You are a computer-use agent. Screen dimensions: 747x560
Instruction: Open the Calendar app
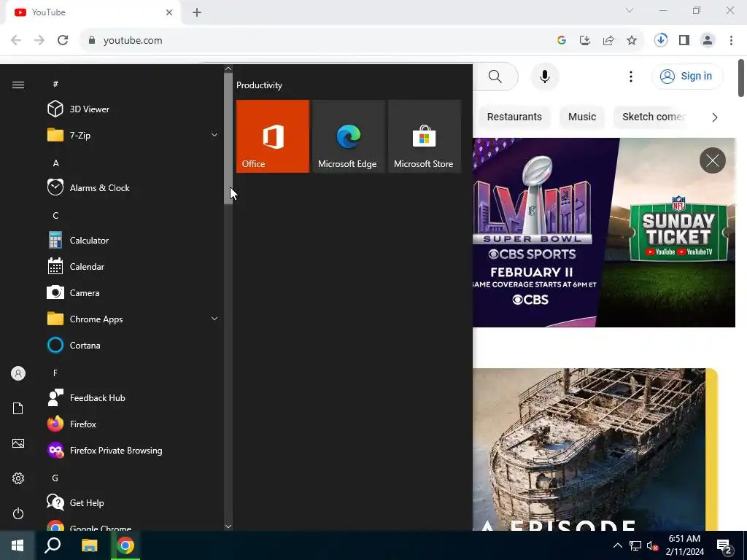(x=132, y=267)
